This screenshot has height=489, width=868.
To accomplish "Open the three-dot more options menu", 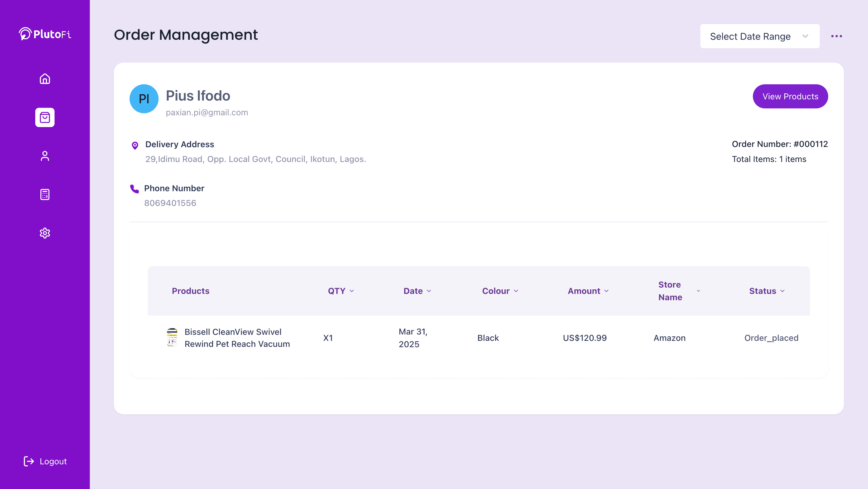I will [x=836, y=36].
